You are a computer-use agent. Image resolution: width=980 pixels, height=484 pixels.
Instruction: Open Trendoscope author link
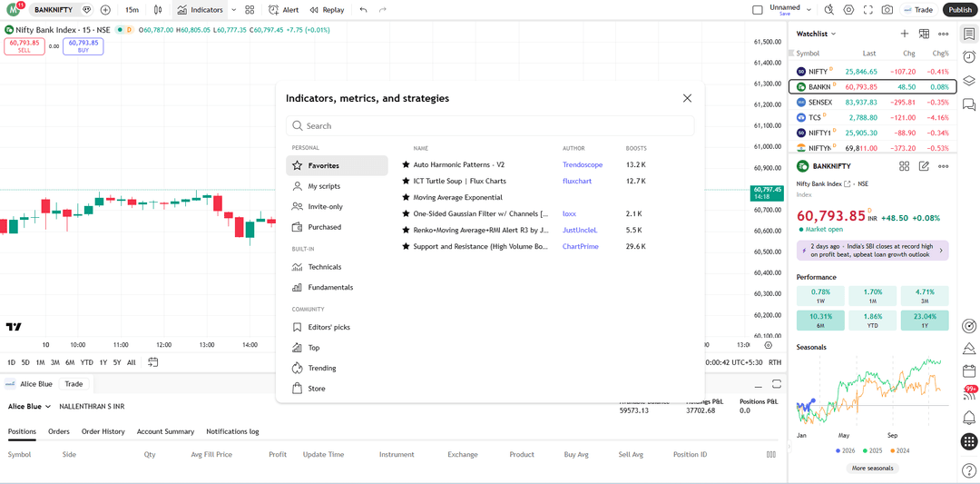(x=583, y=164)
